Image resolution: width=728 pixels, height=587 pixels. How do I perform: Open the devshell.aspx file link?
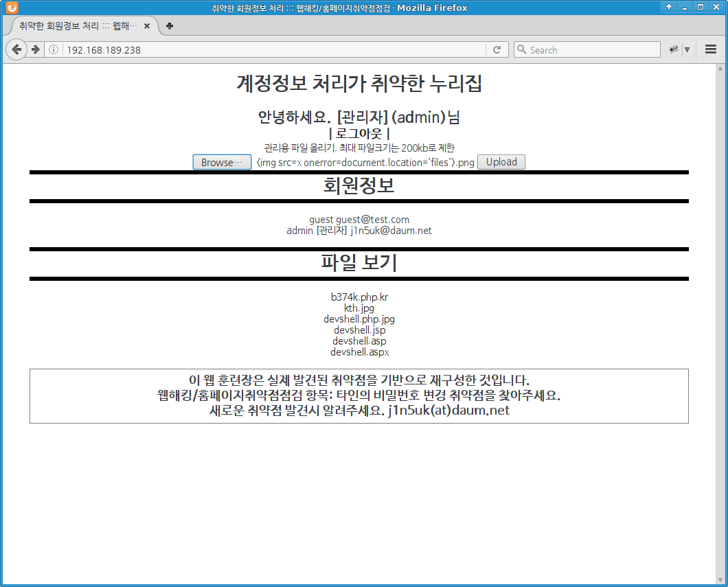(x=359, y=352)
